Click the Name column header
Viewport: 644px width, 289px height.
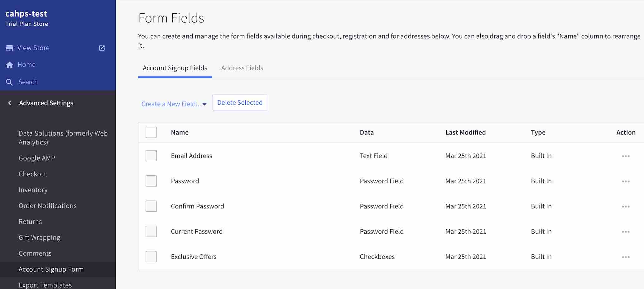(180, 132)
